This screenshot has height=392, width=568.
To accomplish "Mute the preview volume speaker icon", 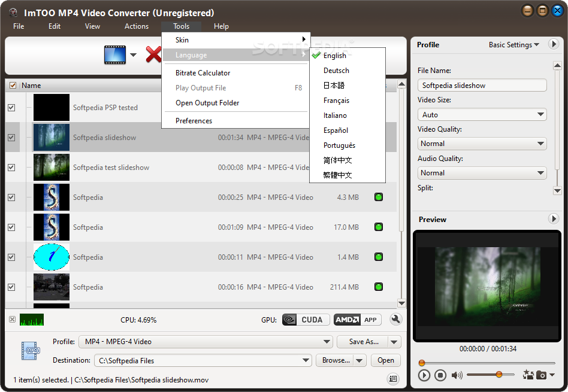I will [457, 375].
